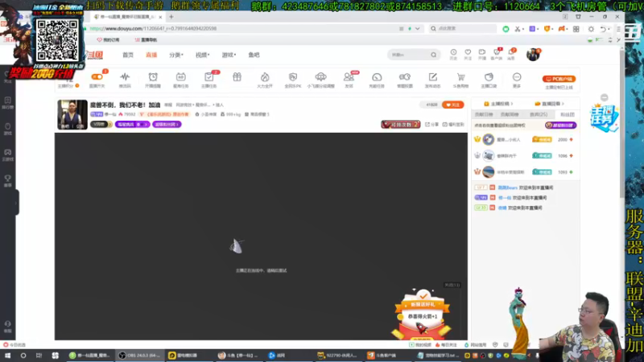Image resolution: width=644 pixels, height=362 pixels.
Task: Switch to OBS 24.0.3 taskbar item
Action: point(140,356)
